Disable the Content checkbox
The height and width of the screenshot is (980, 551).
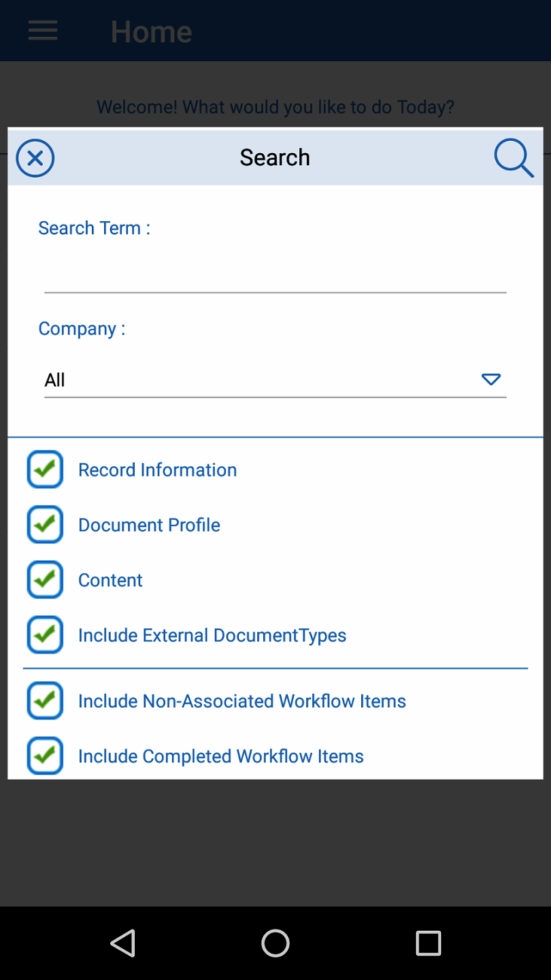pyautogui.click(x=45, y=580)
